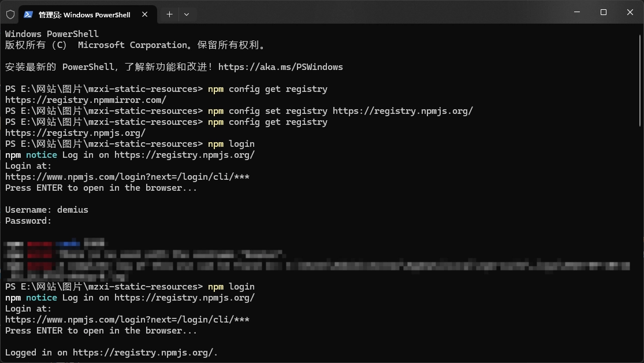Close the terminal window
Image resolution: width=644 pixels, height=363 pixels.
(x=630, y=12)
